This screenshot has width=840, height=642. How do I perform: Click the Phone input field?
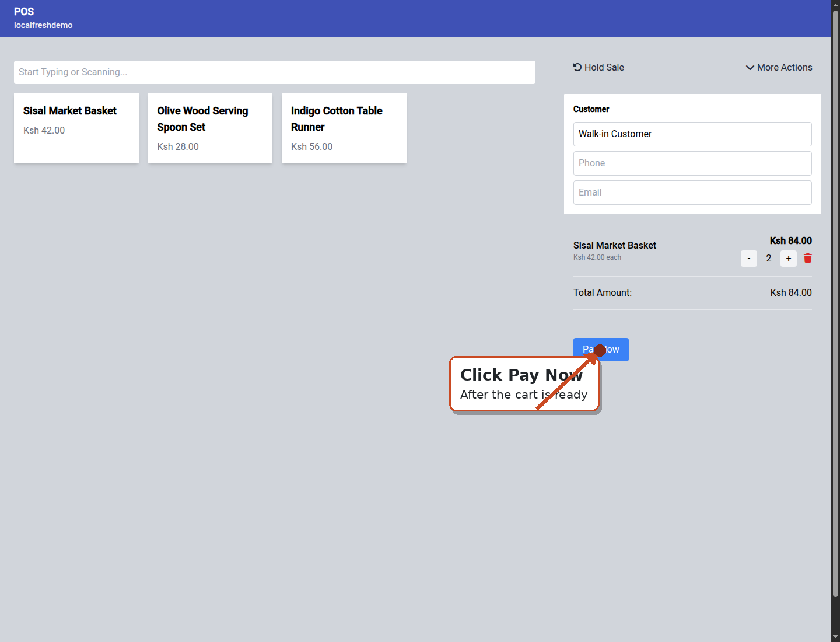pyautogui.click(x=692, y=163)
